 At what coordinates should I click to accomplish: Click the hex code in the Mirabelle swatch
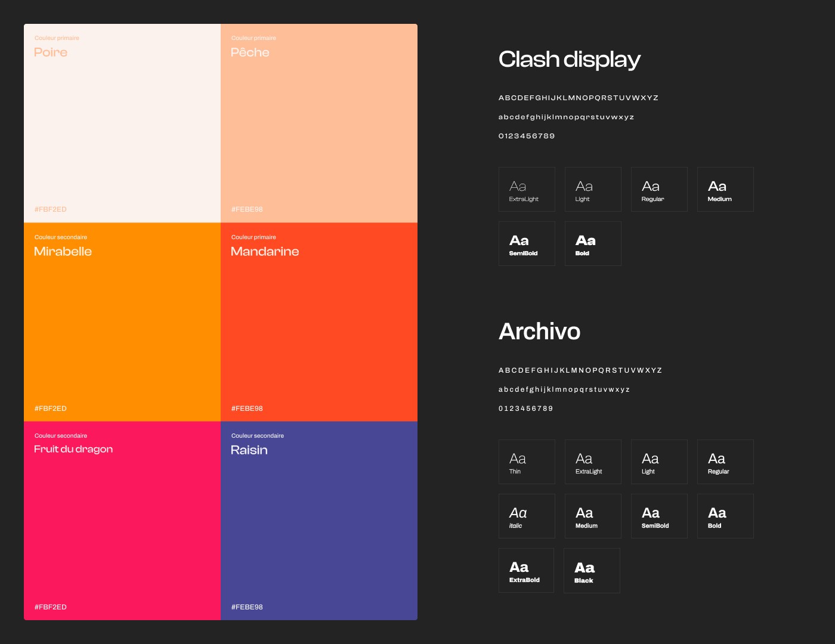tap(51, 408)
